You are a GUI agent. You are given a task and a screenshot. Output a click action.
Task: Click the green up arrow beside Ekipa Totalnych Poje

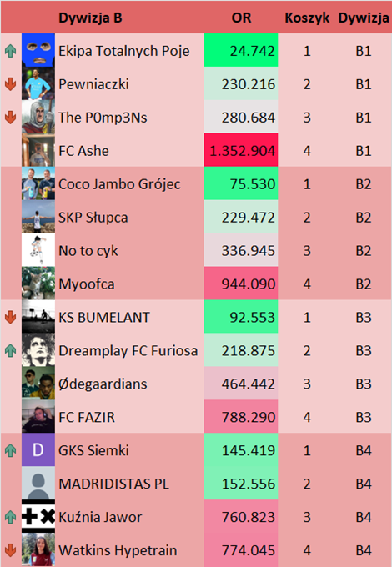pyautogui.click(x=11, y=51)
